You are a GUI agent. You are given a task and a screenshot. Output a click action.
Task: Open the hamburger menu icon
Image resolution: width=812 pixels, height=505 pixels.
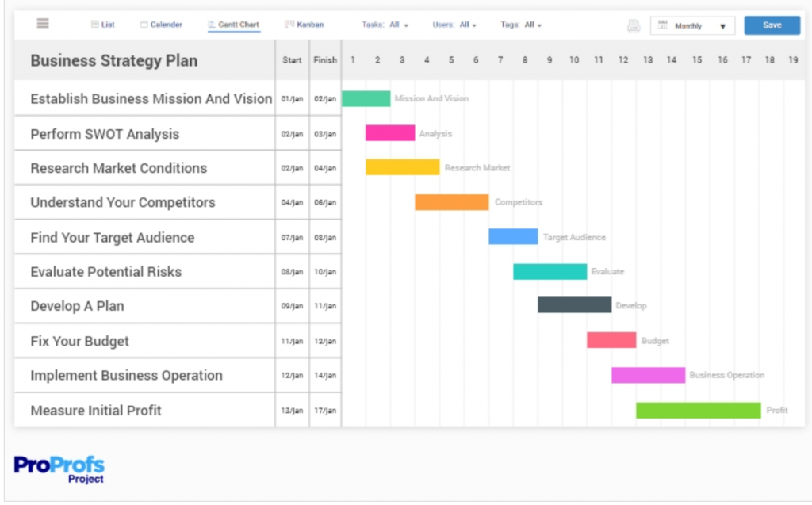click(43, 23)
